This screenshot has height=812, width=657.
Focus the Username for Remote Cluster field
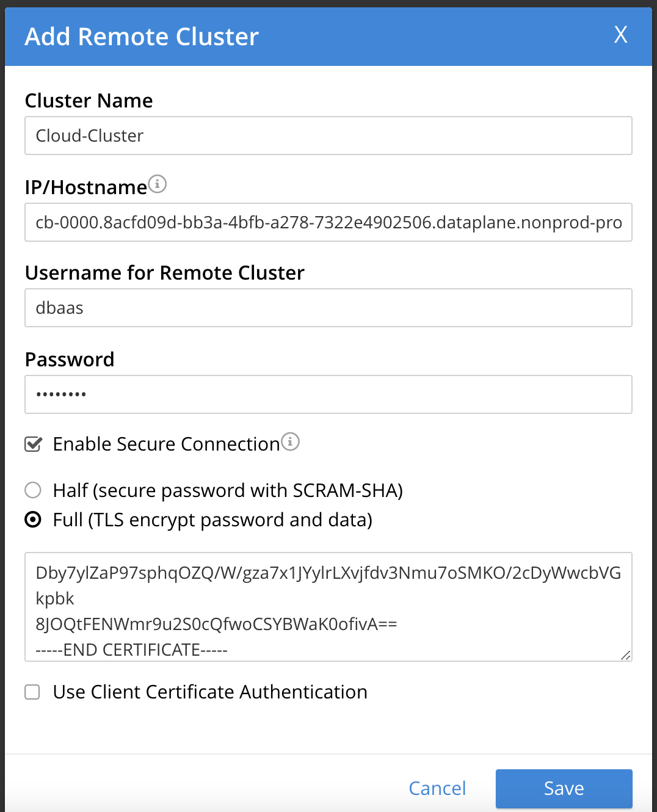click(x=328, y=308)
